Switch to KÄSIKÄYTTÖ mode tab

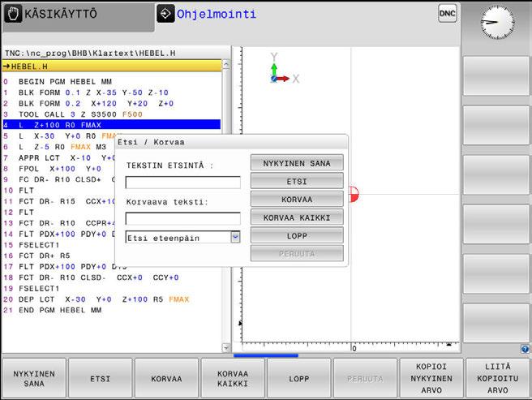(x=79, y=16)
